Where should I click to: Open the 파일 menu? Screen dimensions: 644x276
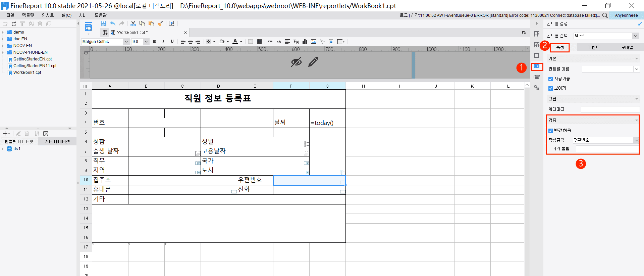[x=10, y=15]
